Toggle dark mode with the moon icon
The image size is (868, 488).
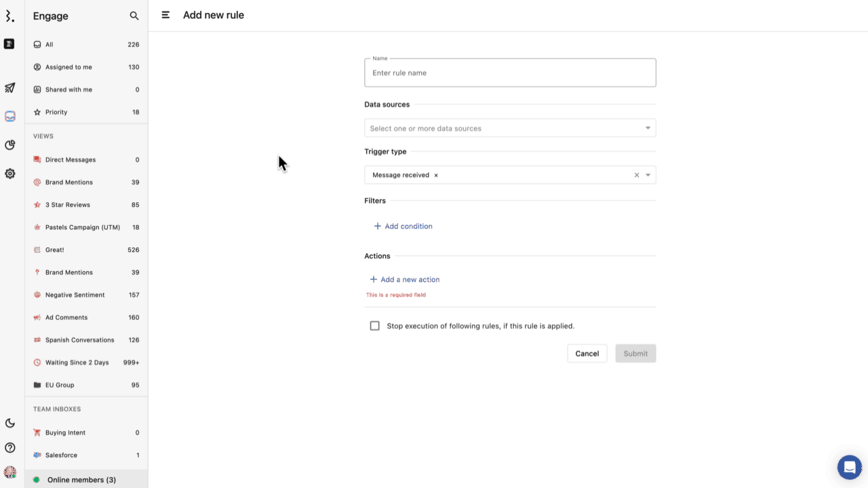pos(9,423)
